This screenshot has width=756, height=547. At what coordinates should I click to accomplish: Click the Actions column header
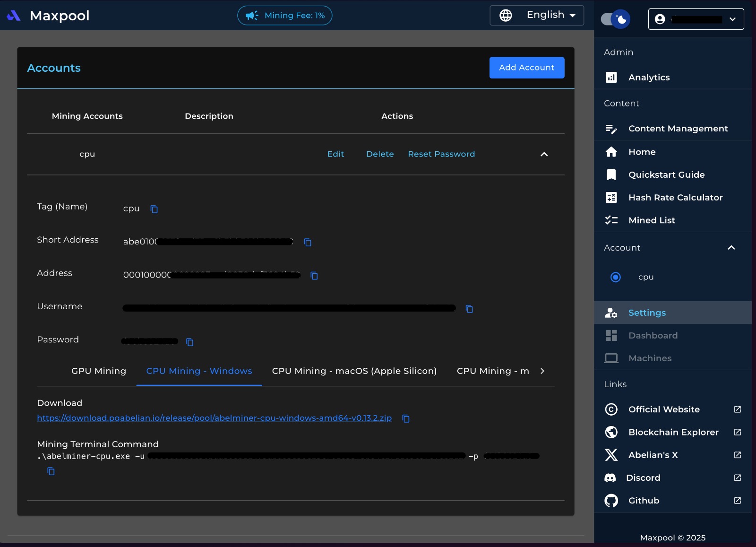click(397, 116)
